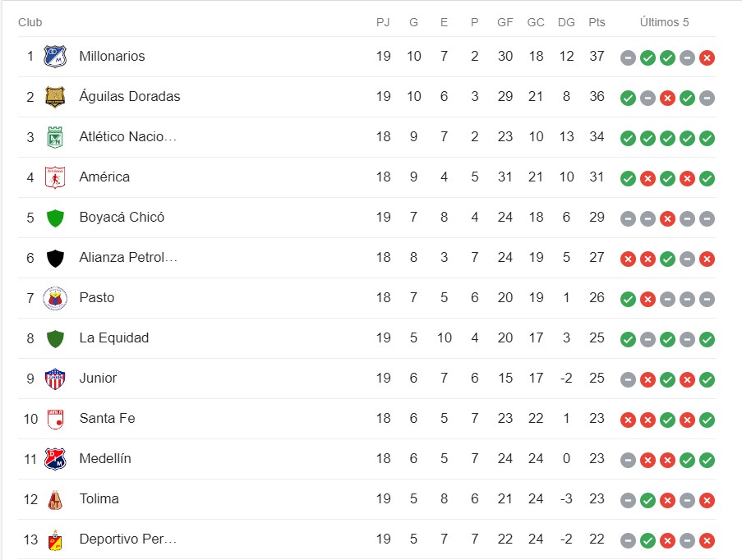Image resolution: width=742 pixels, height=560 pixels.
Task: Click the Atlético Nacional green crest
Action: 55,137
